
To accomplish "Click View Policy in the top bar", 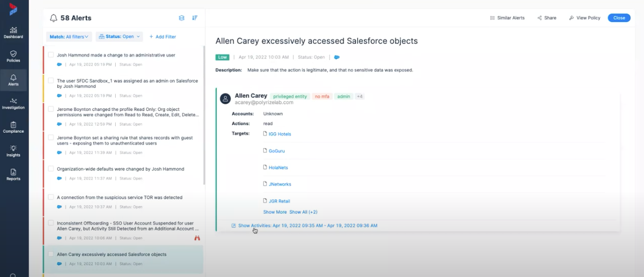I will 584,18.
